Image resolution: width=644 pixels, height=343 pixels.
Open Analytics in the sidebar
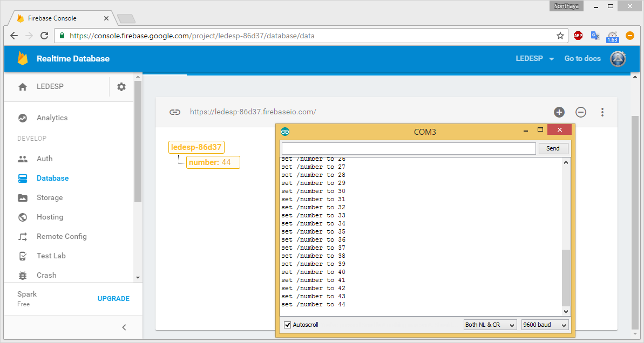point(52,118)
